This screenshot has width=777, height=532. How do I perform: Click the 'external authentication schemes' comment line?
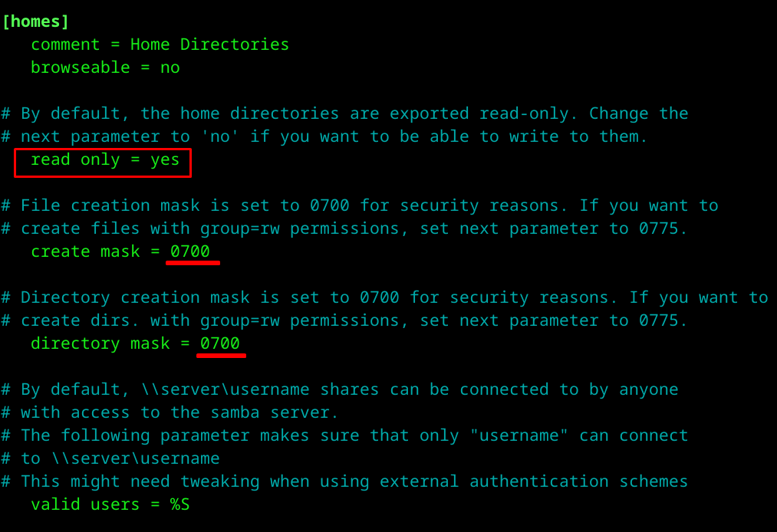(x=344, y=481)
